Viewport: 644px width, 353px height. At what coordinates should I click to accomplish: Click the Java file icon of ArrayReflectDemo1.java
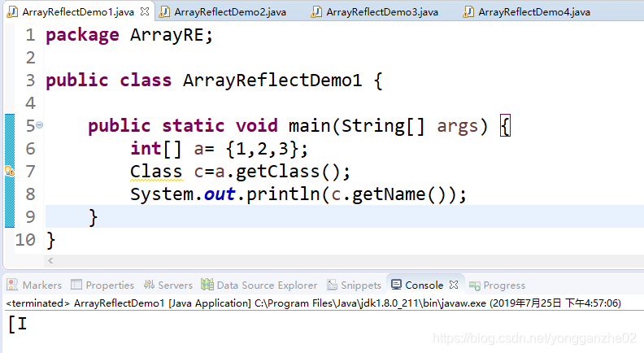click(12, 12)
